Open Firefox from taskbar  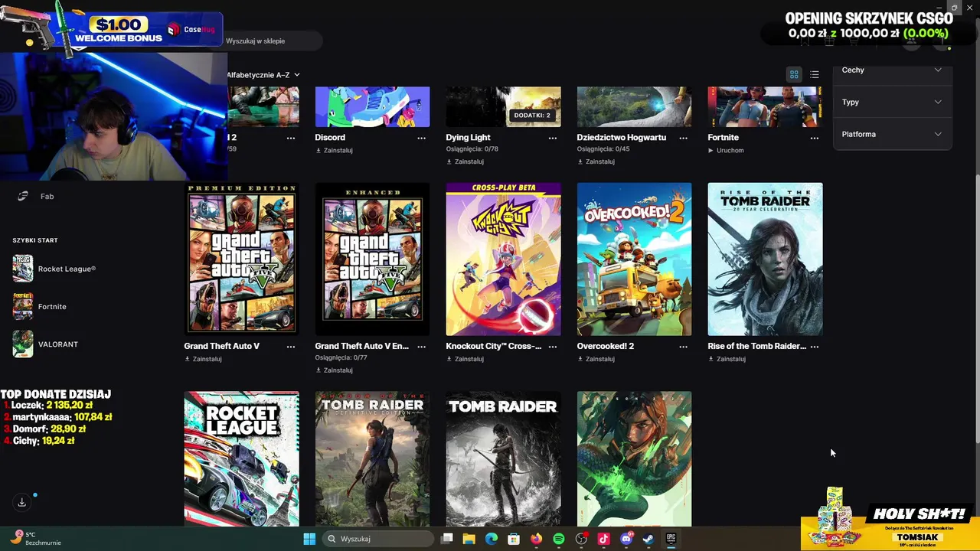coord(536,539)
